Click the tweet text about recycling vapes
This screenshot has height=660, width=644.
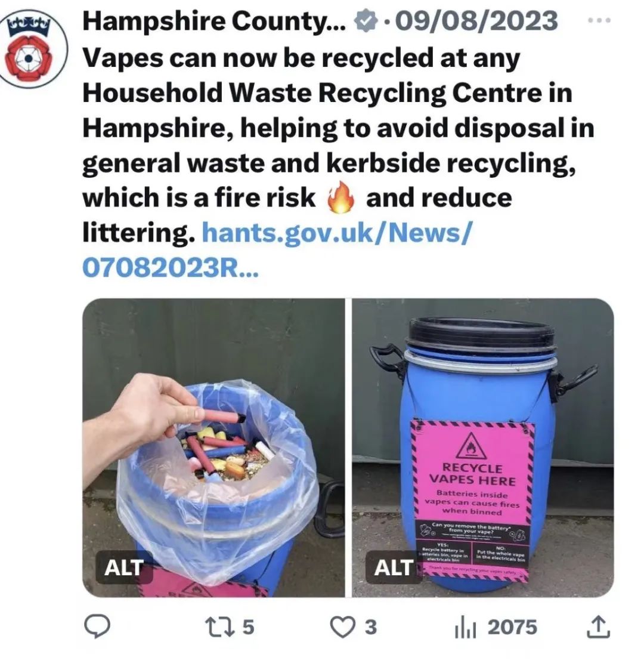338,144
